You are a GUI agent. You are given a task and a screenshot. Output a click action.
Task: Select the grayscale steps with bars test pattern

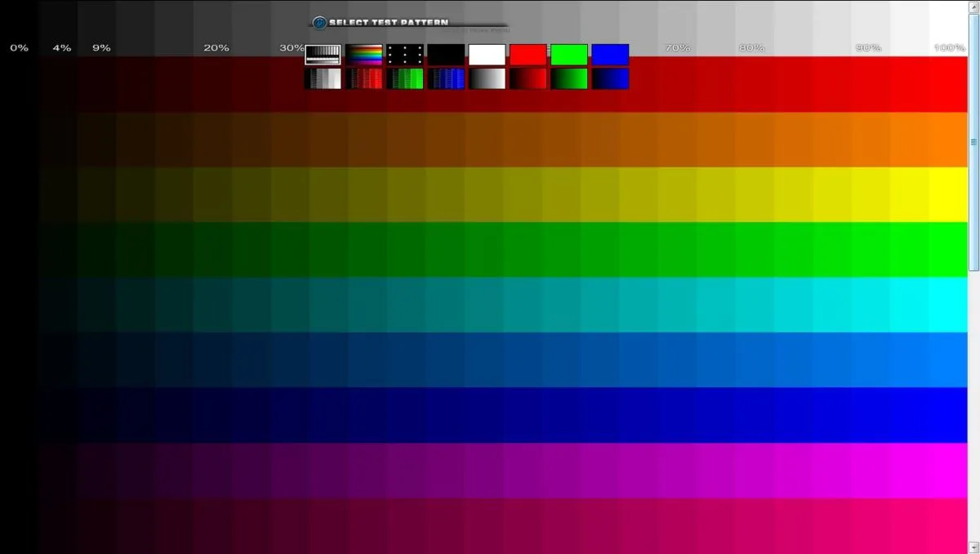pyautogui.click(x=323, y=55)
